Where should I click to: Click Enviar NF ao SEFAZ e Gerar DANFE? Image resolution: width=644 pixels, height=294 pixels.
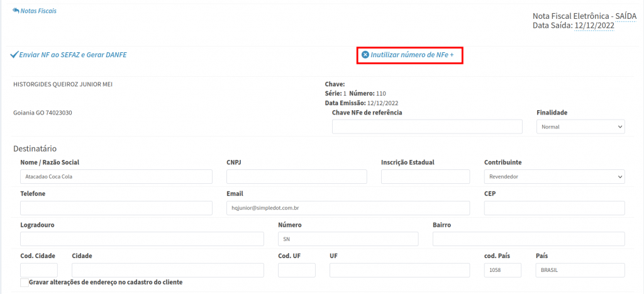point(73,55)
